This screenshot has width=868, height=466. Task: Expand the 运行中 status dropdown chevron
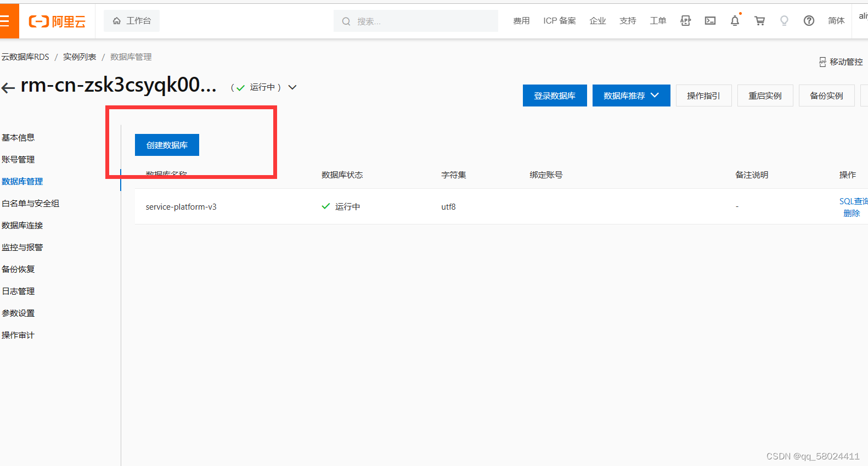292,87
